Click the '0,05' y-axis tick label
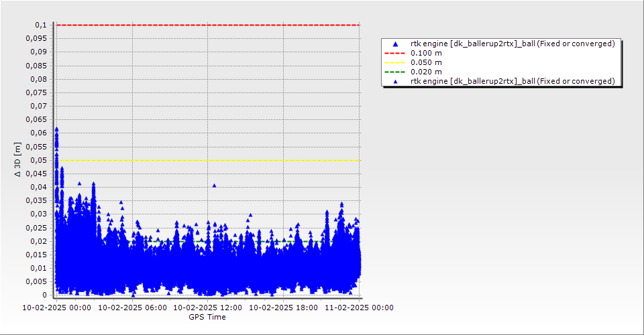Image resolution: width=644 pixels, height=335 pixels. (x=39, y=160)
